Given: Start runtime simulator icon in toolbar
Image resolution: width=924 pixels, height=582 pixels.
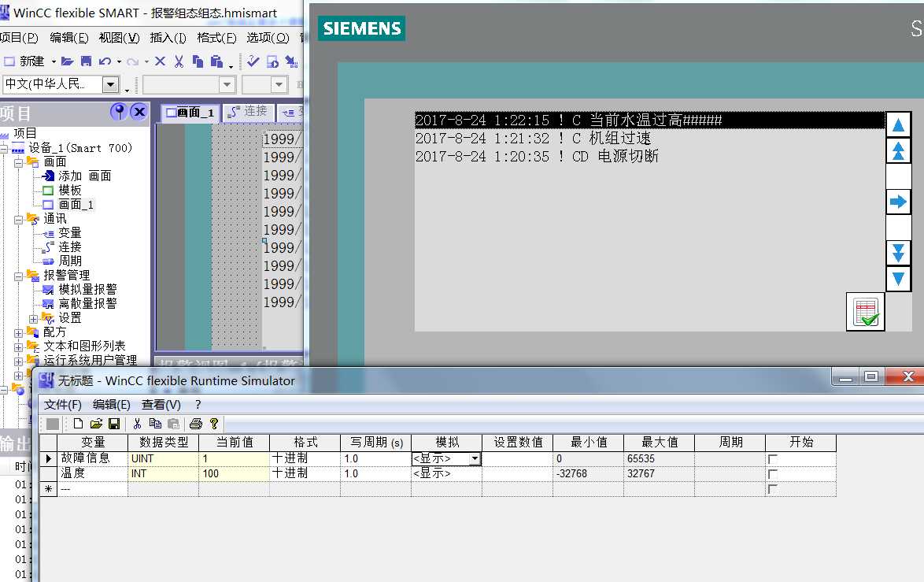Looking at the screenshot, I should [x=272, y=61].
